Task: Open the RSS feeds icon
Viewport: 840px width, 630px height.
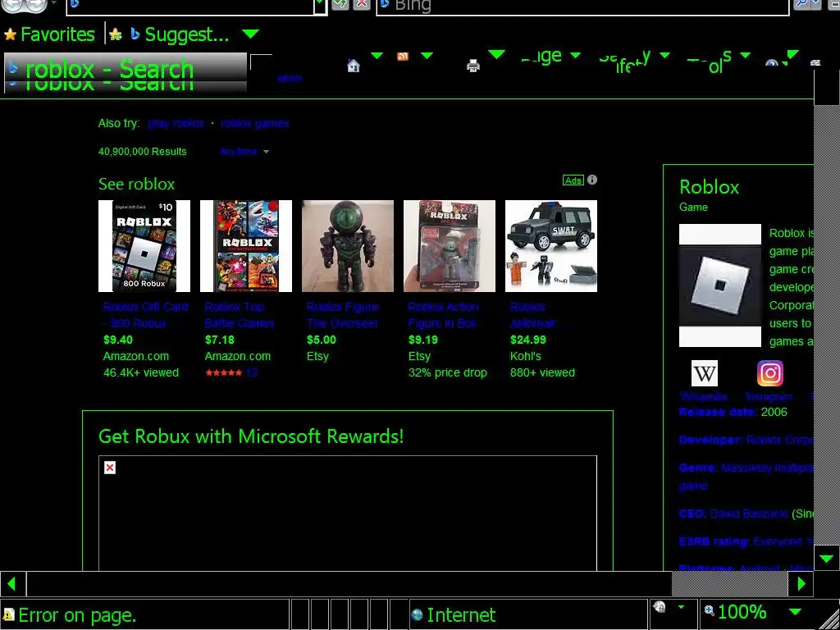Action: pyautogui.click(x=402, y=57)
